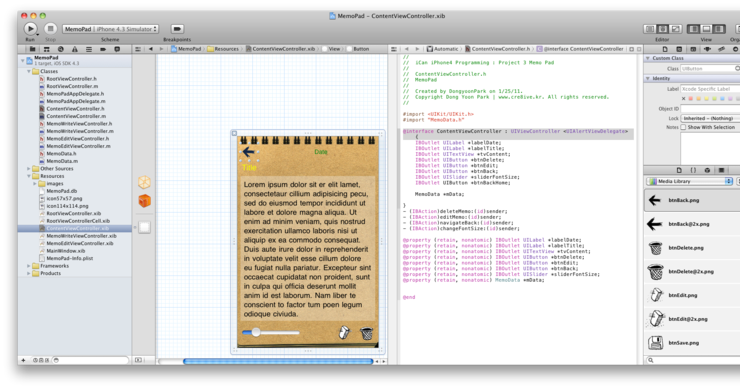Switch to Standard editor mode
Viewport: 740px width, 389px height.
pos(650,29)
